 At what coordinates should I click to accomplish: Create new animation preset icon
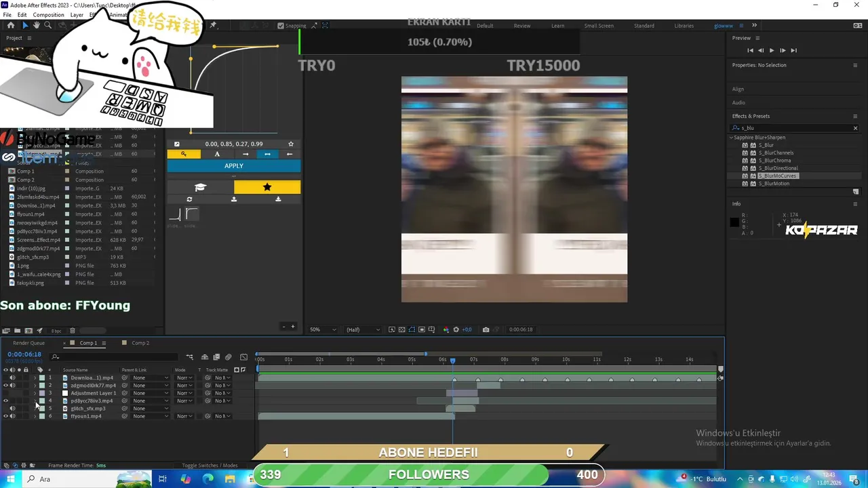point(855,192)
